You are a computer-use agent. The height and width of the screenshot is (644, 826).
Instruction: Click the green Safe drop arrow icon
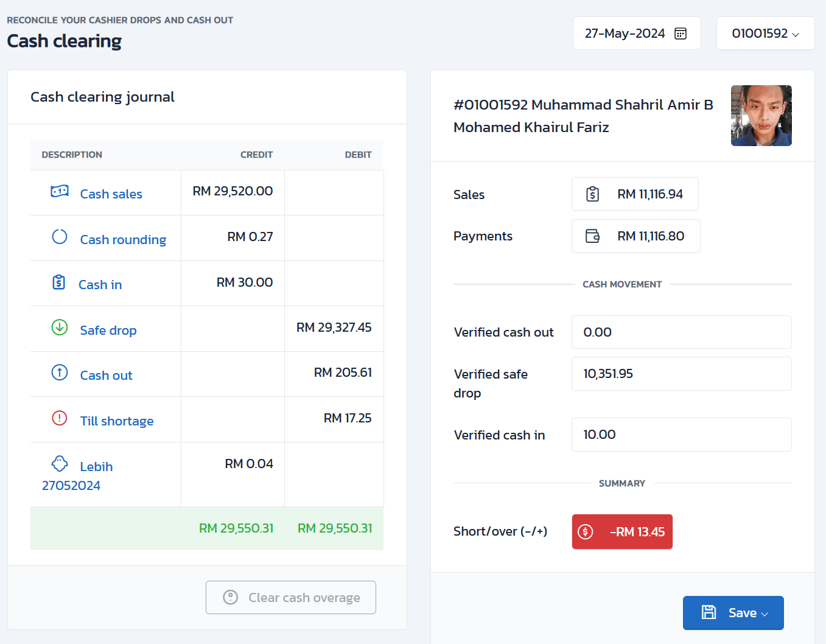(x=60, y=327)
